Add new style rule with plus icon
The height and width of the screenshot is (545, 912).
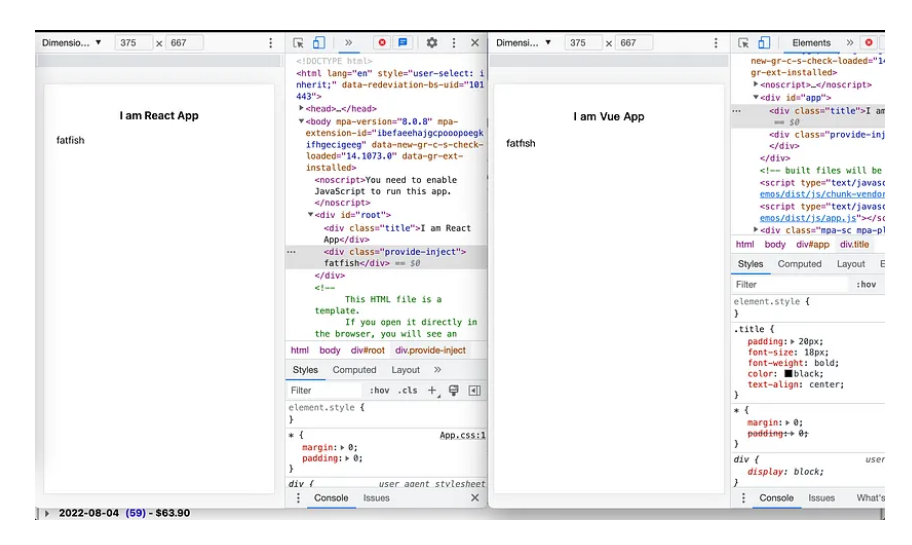pyautogui.click(x=432, y=390)
